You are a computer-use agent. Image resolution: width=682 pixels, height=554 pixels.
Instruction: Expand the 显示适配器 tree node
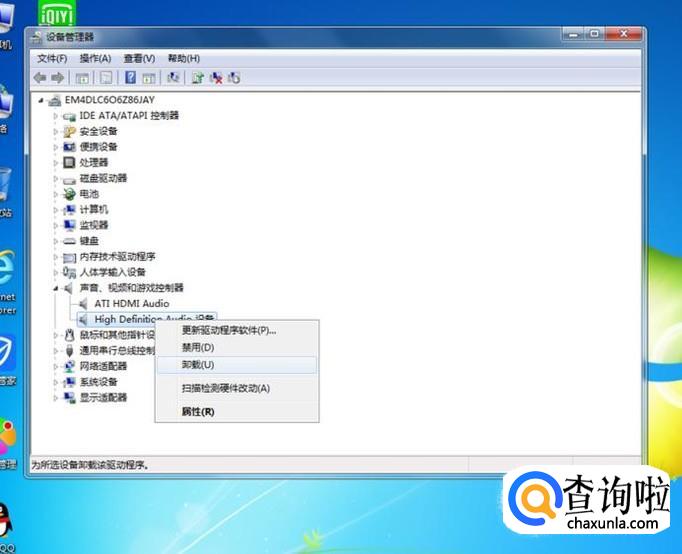[x=56, y=397]
